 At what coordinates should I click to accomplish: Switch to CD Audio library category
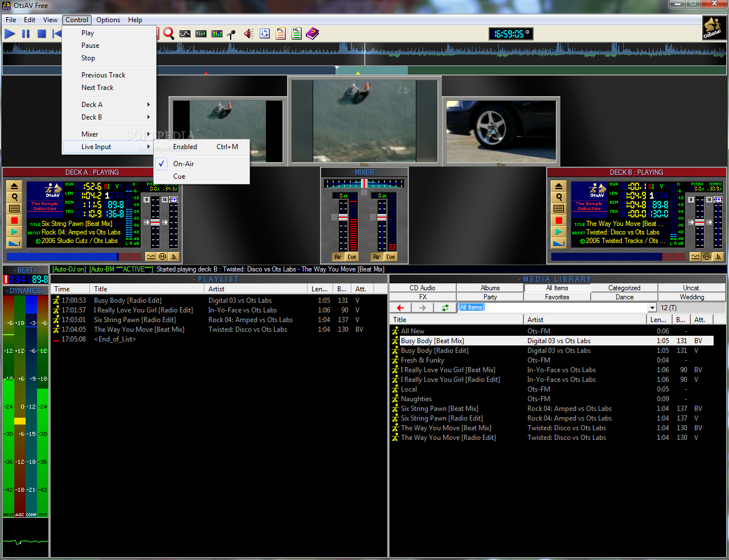[x=423, y=288]
